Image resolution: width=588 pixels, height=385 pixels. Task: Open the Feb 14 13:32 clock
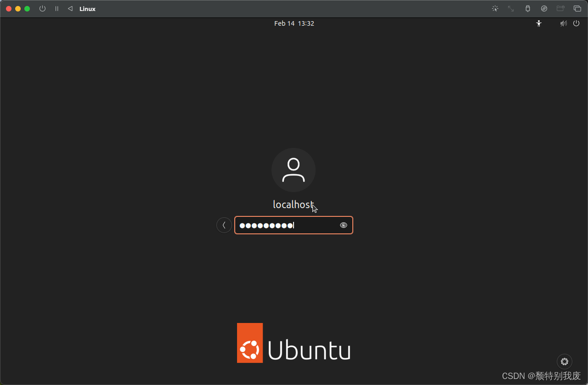(x=294, y=23)
